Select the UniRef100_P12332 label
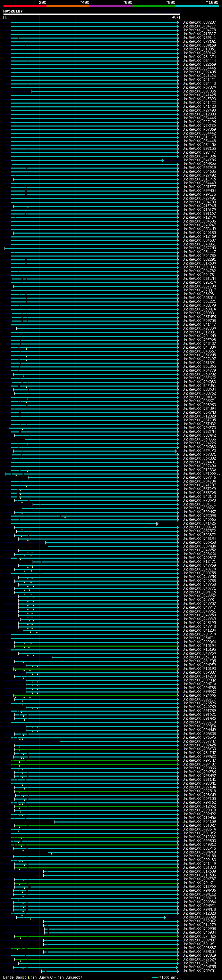The height and width of the screenshot is (980, 222). pyautogui.click(x=199, y=837)
